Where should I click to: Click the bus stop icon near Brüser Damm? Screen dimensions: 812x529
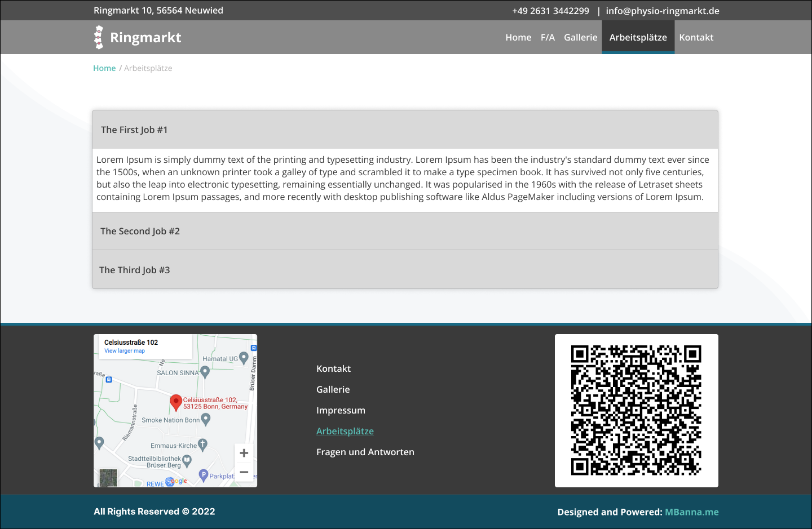[254, 348]
